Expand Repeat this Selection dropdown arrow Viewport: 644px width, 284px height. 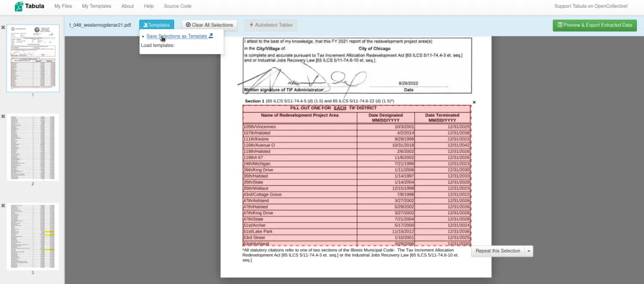coord(528,251)
